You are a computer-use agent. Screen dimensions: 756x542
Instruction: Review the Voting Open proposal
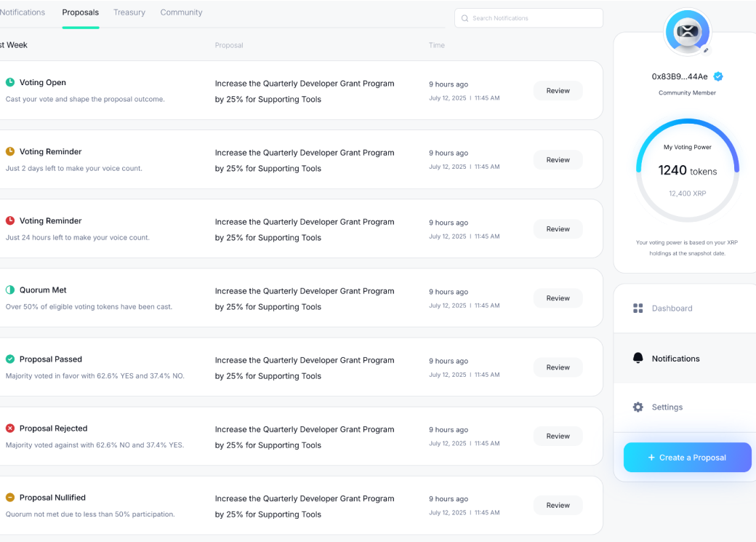[558, 91]
